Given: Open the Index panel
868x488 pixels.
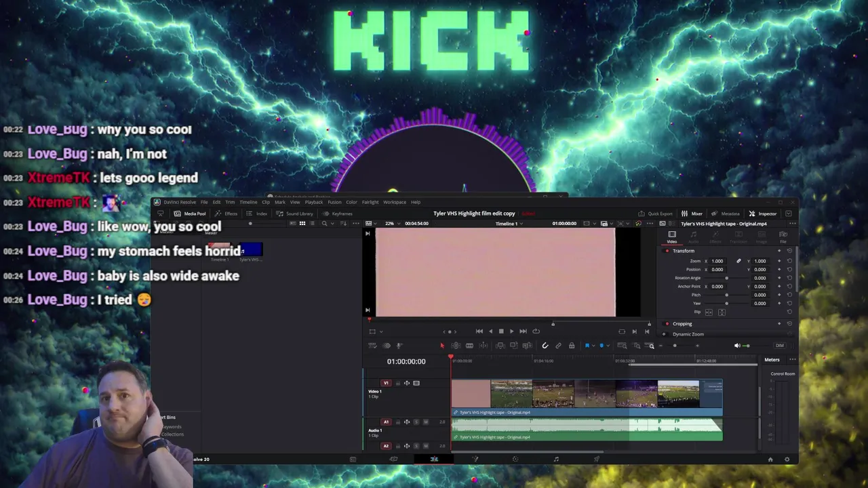Looking at the screenshot, I should 258,213.
